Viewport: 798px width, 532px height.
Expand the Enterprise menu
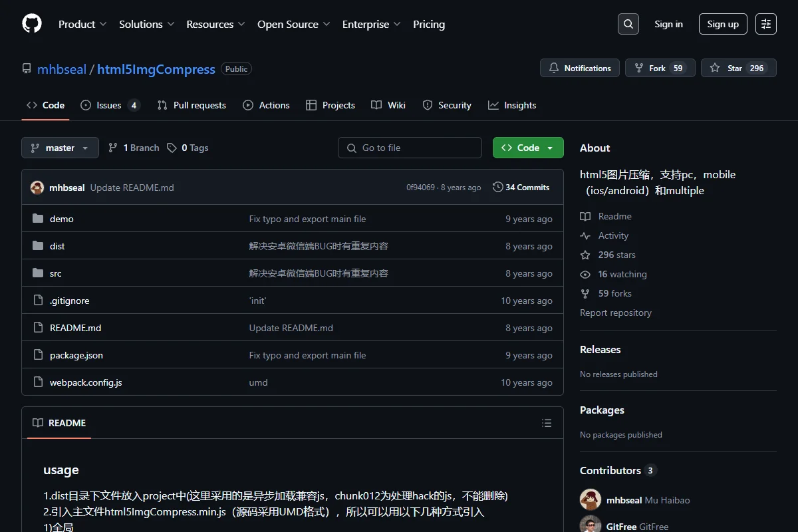[372, 24]
